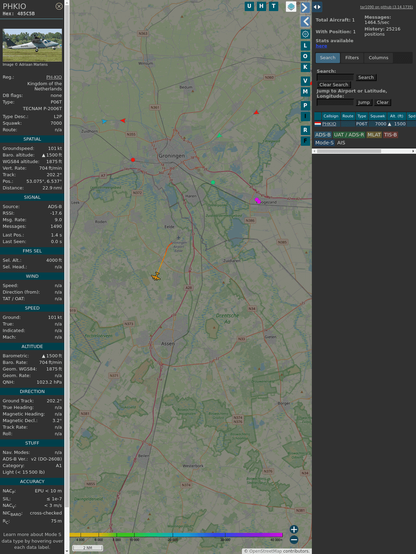Expand sidebar with right chevron arrow
Screen dimensions: 416x554
[305, 7]
